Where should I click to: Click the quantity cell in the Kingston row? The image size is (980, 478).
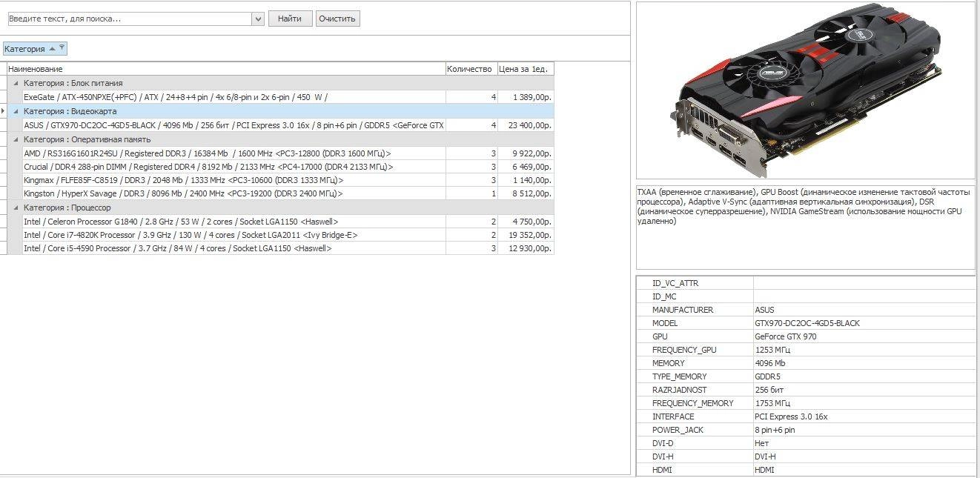[471, 193]
